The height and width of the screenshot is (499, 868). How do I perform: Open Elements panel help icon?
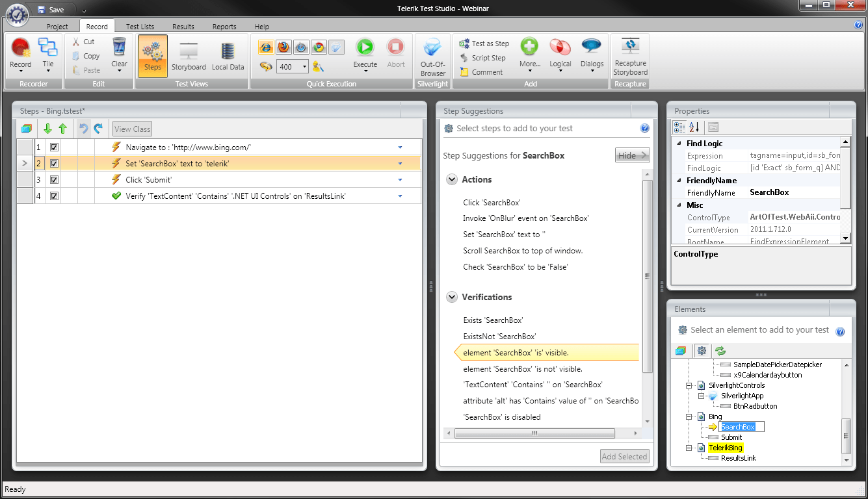point(840,331)
